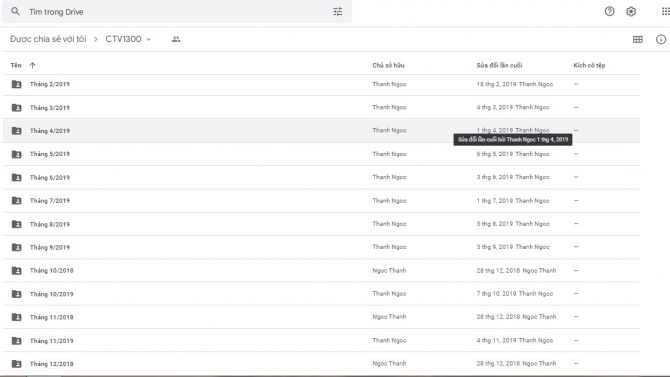Select the 'Tháng 12/2018' folder name
670x377 pixels.
coord(52,364)
